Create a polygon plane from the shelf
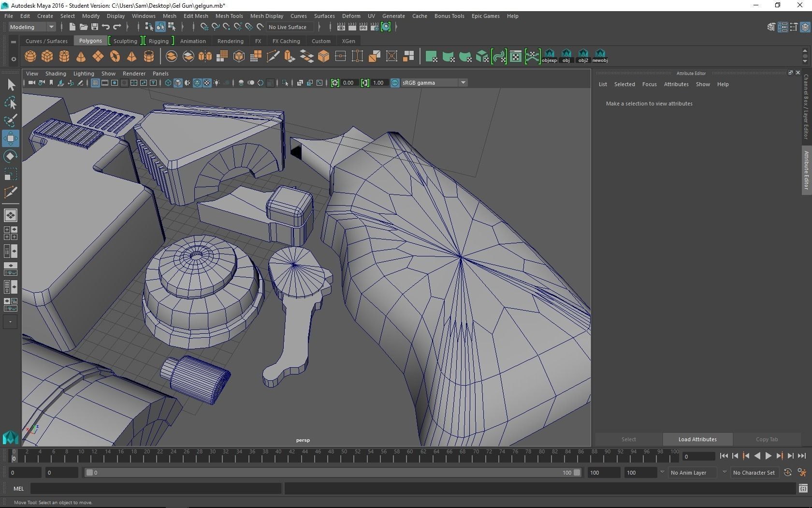Viewport: 812px width, 508px height. (98, 57)
